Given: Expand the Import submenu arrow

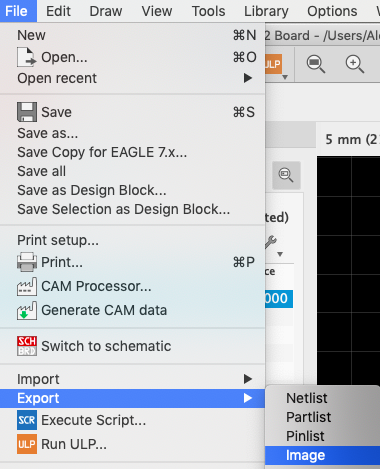Looking at the screenshot, I should (248, 379).
